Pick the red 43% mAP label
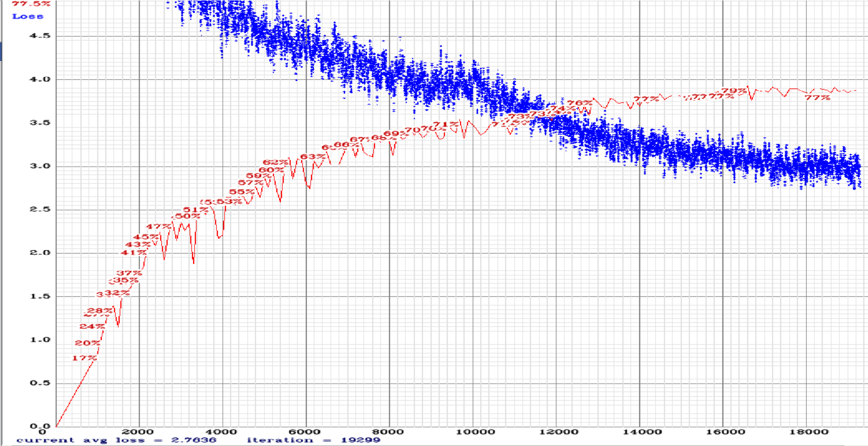 tap(138, 244)
